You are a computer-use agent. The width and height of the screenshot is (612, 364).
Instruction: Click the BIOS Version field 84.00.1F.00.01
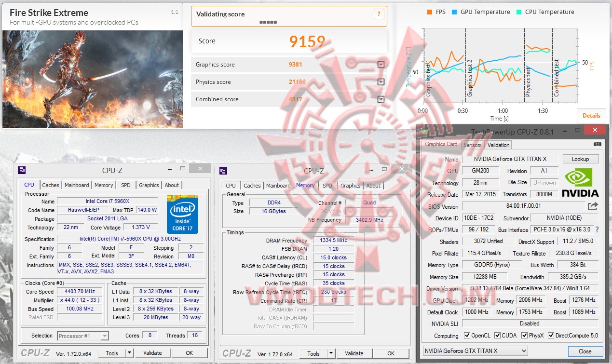point(523,206)
